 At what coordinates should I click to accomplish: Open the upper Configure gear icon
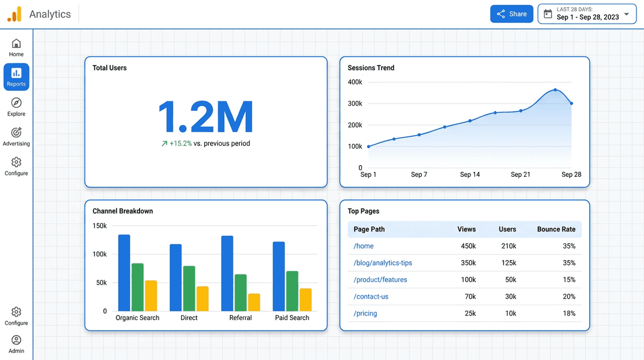[16, 162]
